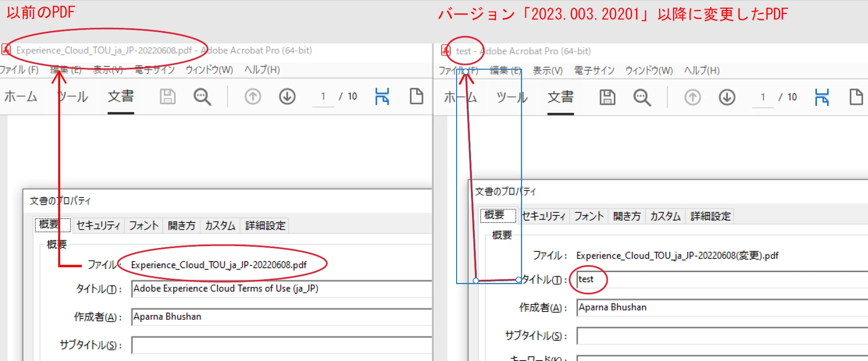This screenshot has height=361, width=868.
Task: Click page number field in right window
Action: coord(763,98)
